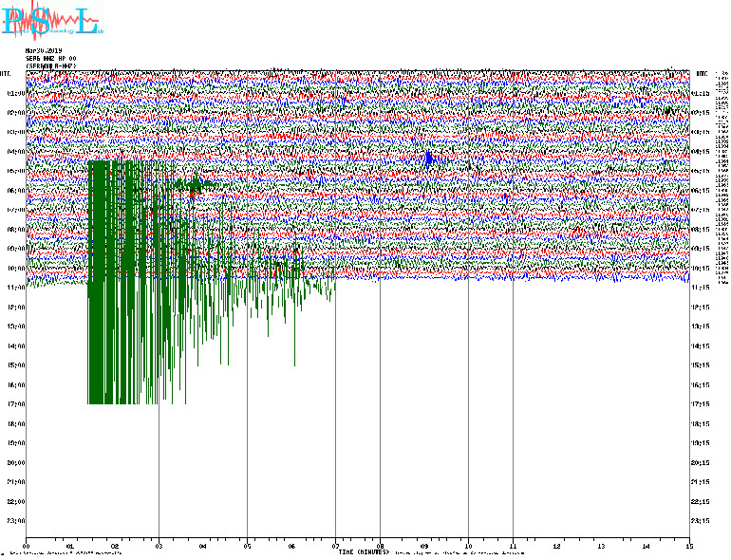This screenshot has width=731, height=560.
Task: Click minute 03 tick on the time axis
Action: tap(159, 547)
